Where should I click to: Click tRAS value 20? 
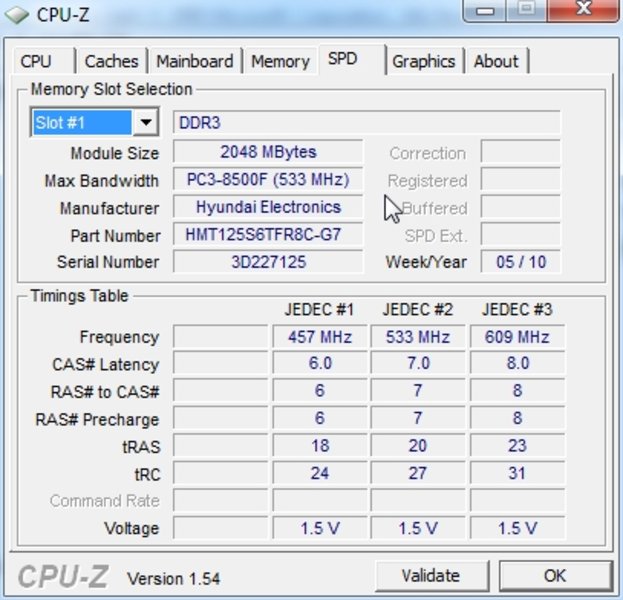(418, 445)
